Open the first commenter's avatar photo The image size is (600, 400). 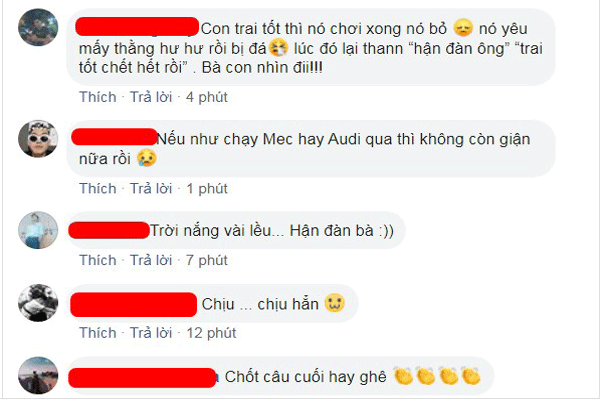pyautogui.click(x=38, y=27)
